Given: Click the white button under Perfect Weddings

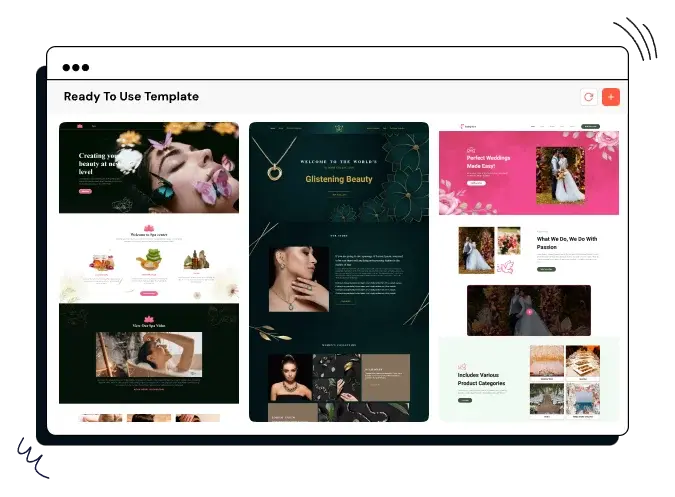Looking at the screenshot, I should coord(476,183).
